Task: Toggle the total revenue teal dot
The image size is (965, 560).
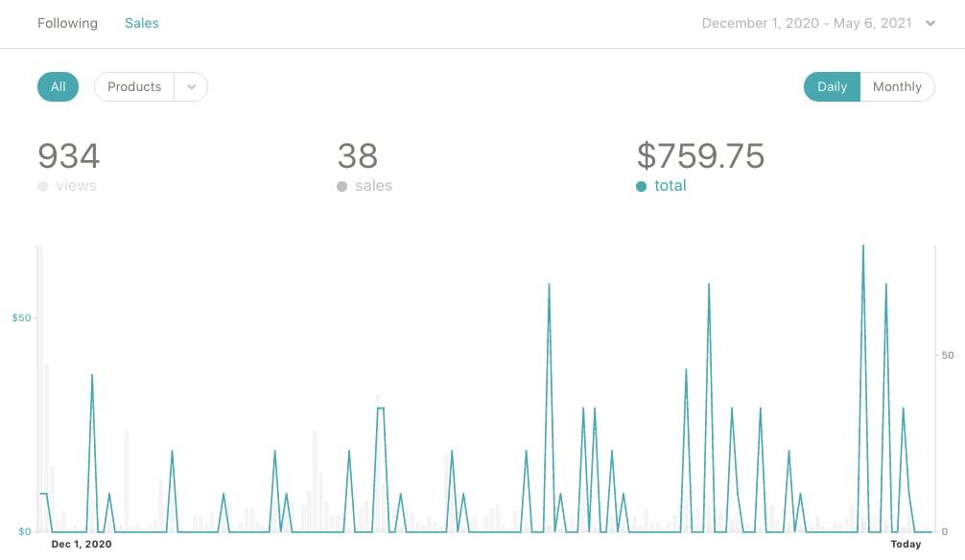Action: (642, 186)
